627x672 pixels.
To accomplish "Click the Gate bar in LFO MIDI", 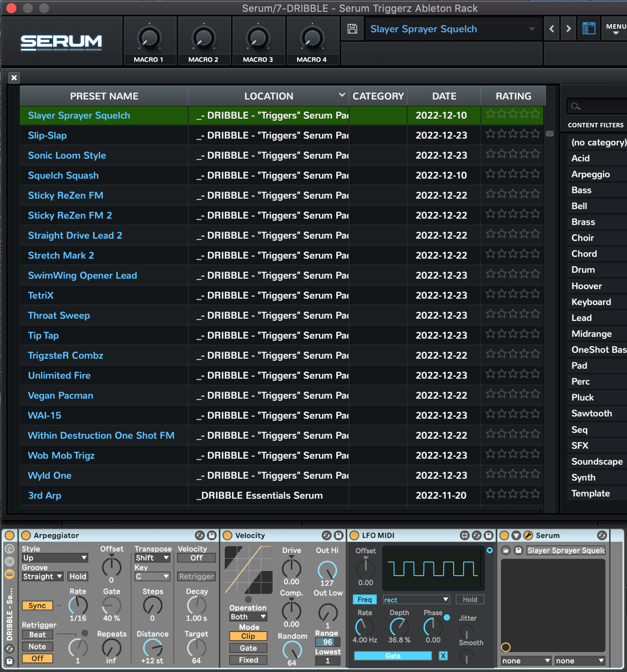I will pos(393,656).
